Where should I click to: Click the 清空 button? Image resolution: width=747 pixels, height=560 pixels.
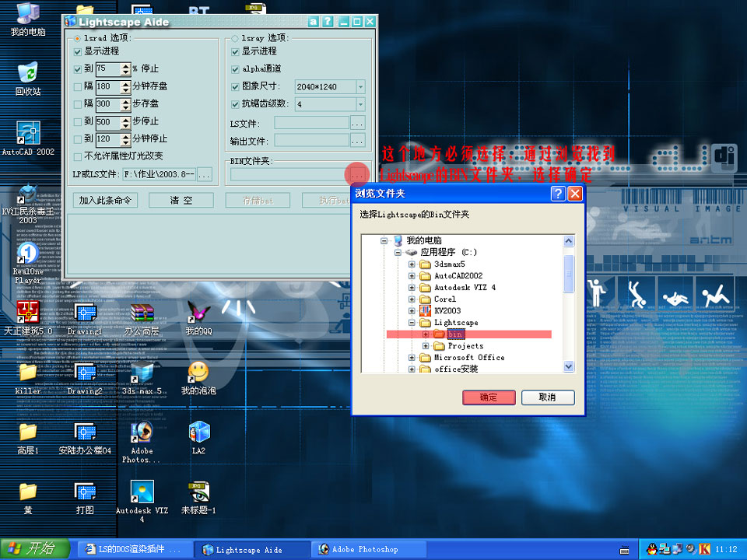click(181, 201)
